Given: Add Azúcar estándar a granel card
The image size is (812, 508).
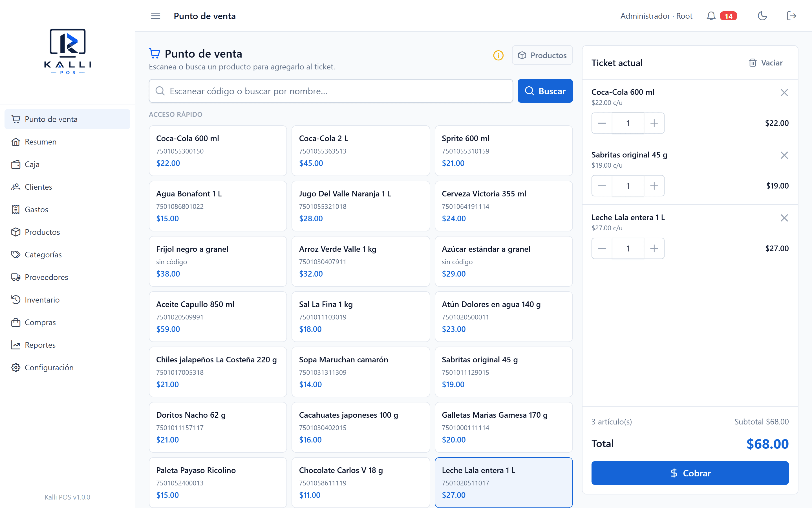Looking at the screenshot, I should 504,261.
